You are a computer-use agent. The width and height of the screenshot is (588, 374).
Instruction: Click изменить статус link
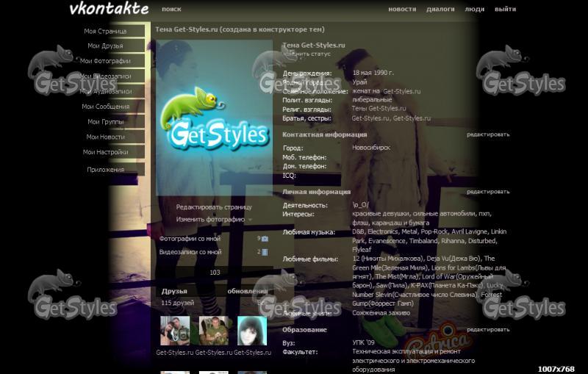pyautogui.click(x=306, y=54)
